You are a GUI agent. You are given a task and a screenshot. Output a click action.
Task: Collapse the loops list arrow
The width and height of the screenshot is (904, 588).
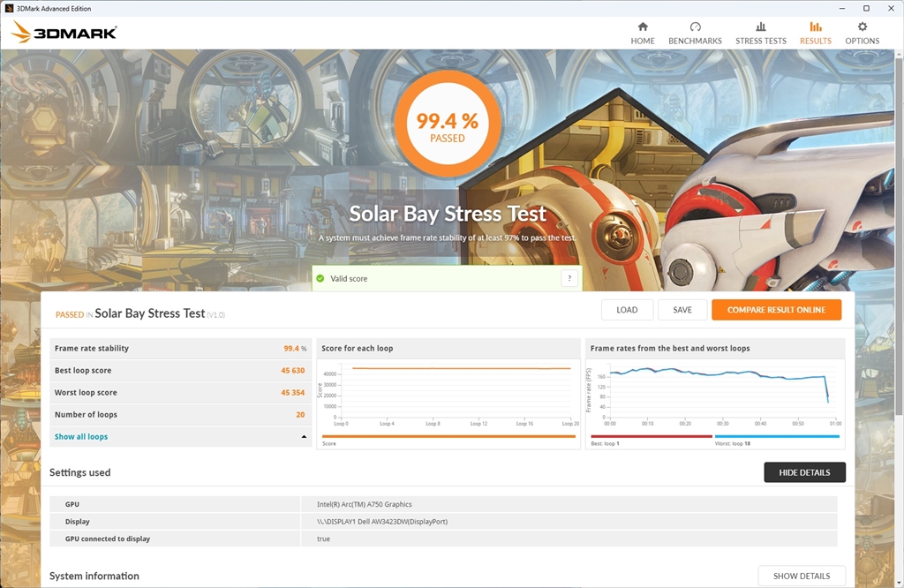click(304, 437)
